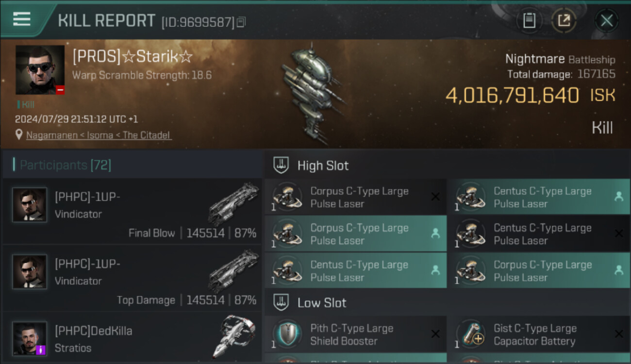
Task: Select the first Corpus C-Type Large Pulse Laser
Action: click(x=355, y=197)
